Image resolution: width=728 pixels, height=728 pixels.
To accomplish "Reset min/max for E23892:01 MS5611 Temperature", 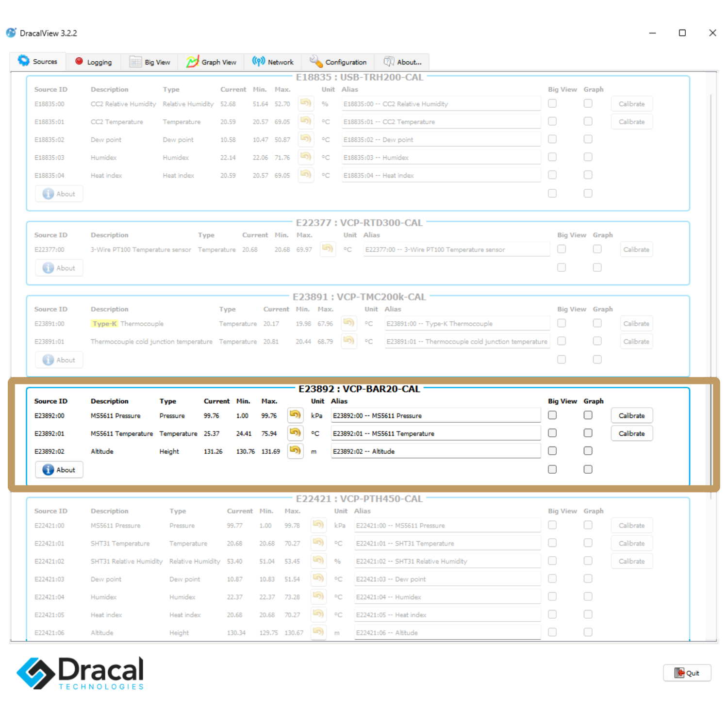I will click(x=295, y=433).
